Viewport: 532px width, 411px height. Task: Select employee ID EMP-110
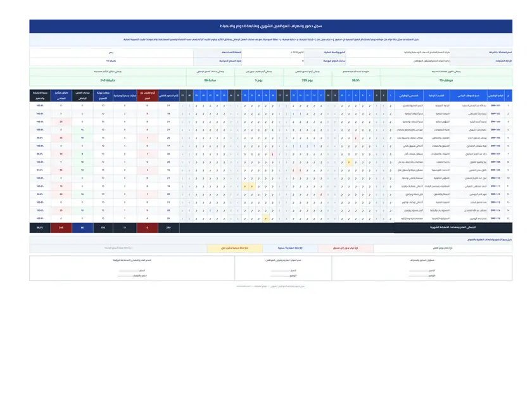(495, 178)
